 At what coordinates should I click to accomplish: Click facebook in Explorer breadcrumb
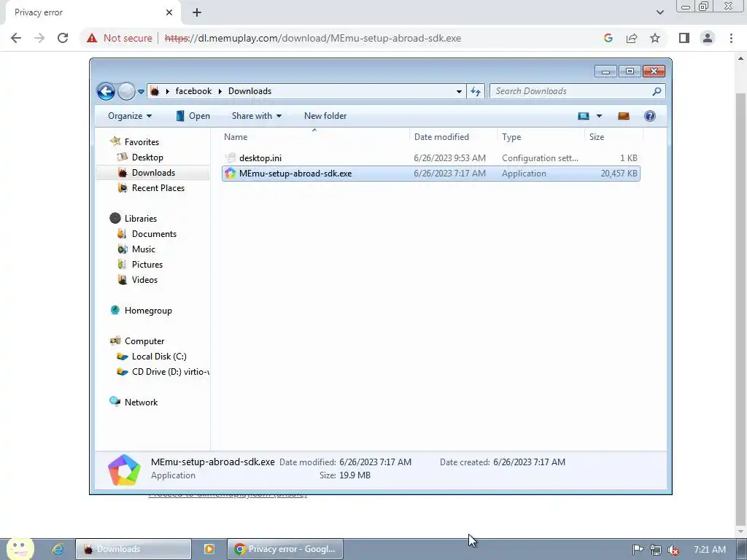[193, 91]
